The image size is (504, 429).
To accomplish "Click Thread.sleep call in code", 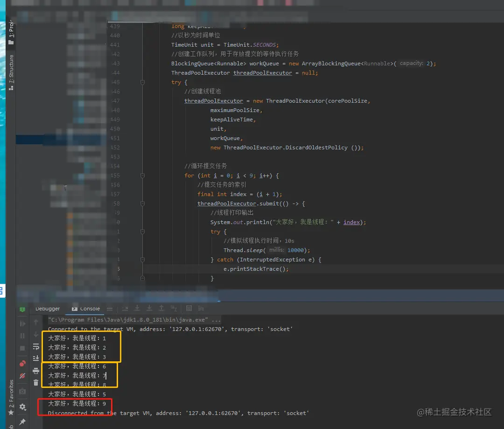I will tap(243, 250).
